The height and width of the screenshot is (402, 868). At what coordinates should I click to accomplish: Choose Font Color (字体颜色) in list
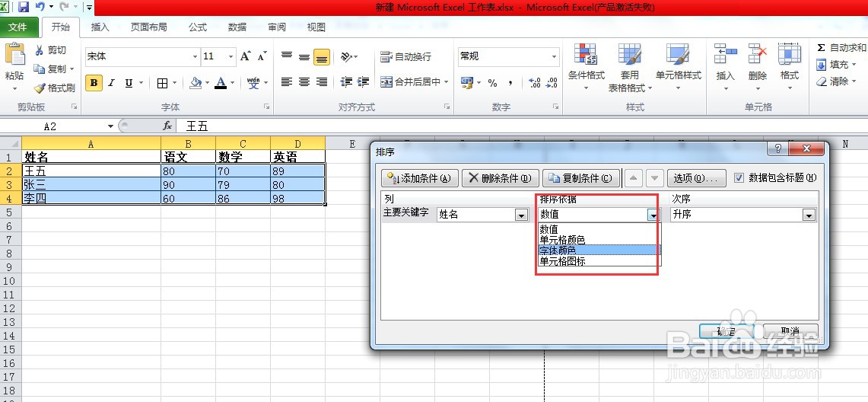(599, 250)
